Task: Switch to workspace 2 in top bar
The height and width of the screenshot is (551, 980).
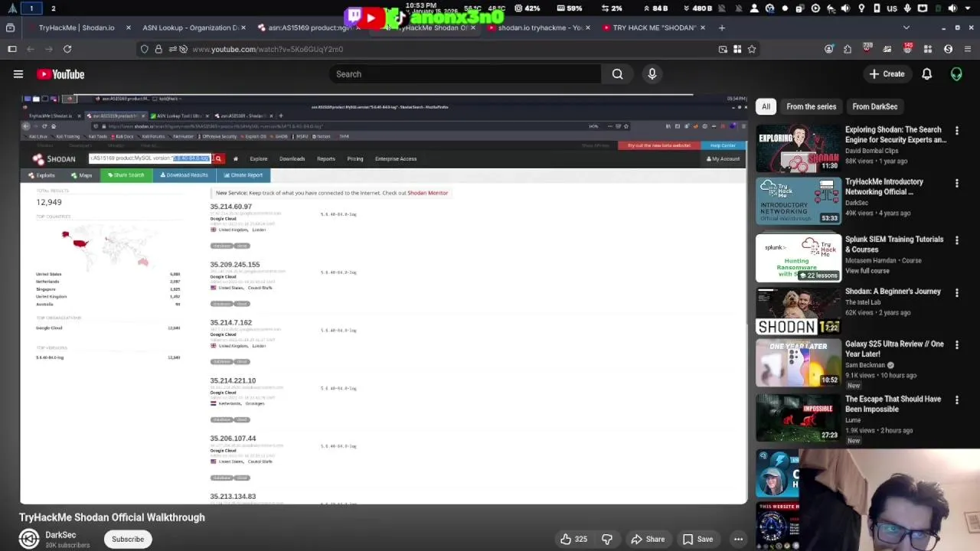Action: pos(53,8)
